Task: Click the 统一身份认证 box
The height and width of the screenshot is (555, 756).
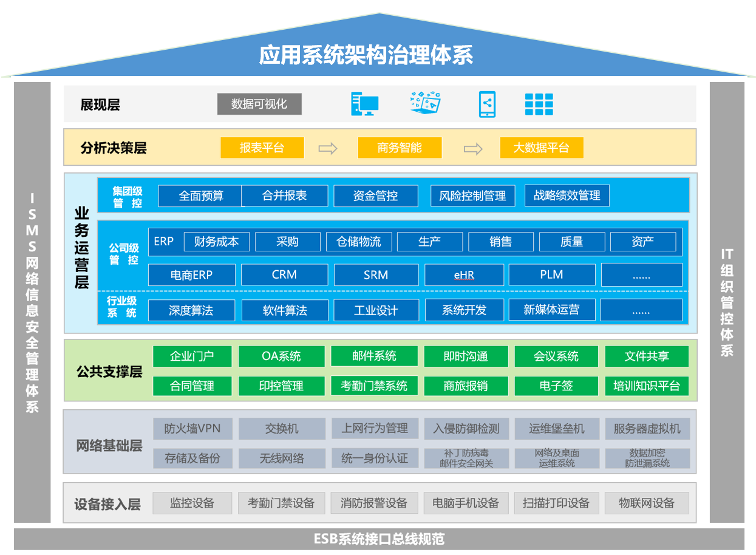Action: [375, 458]
